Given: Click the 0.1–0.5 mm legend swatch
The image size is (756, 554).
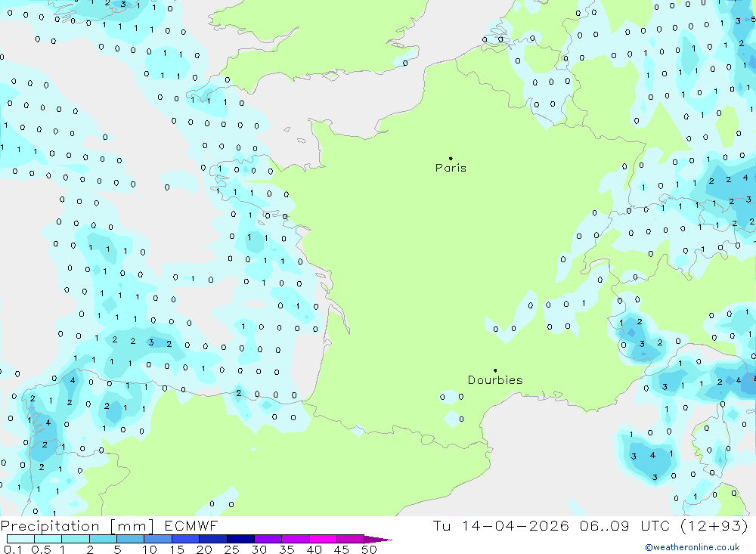Looking at the screenshot, I should (20, 539).
